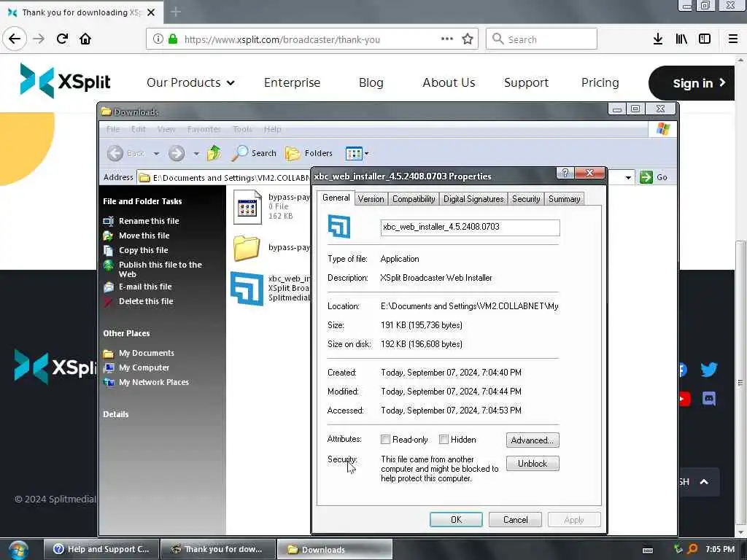Go up one folder in Downloads window
747x560 pixels.
tap(214, 153)
